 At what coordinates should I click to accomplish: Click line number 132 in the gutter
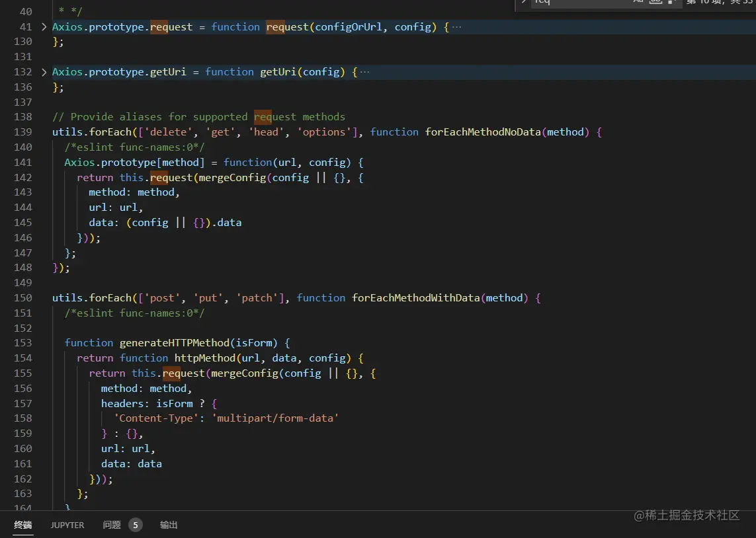pyautogui.click(x=22, y=72)
